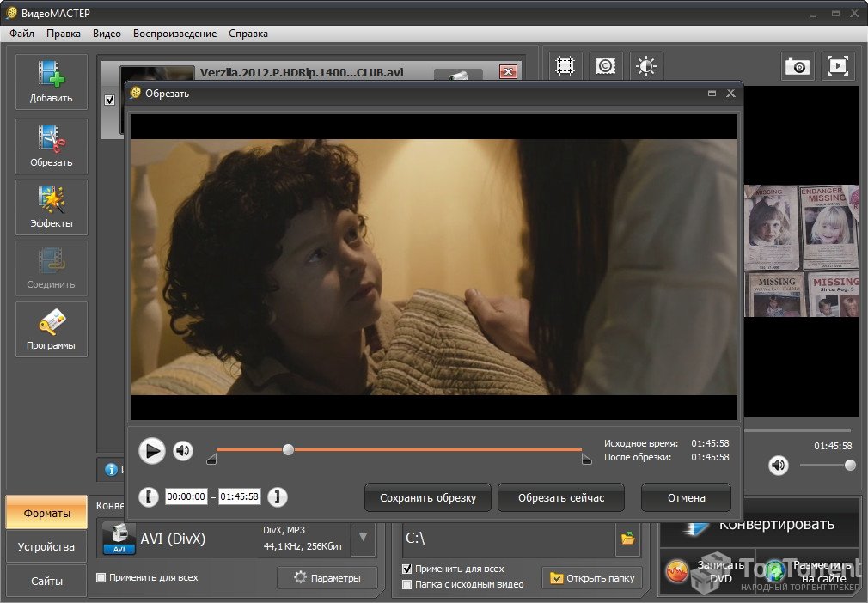Click the trim timeline slider handle
868x603 pixels.
288,449
